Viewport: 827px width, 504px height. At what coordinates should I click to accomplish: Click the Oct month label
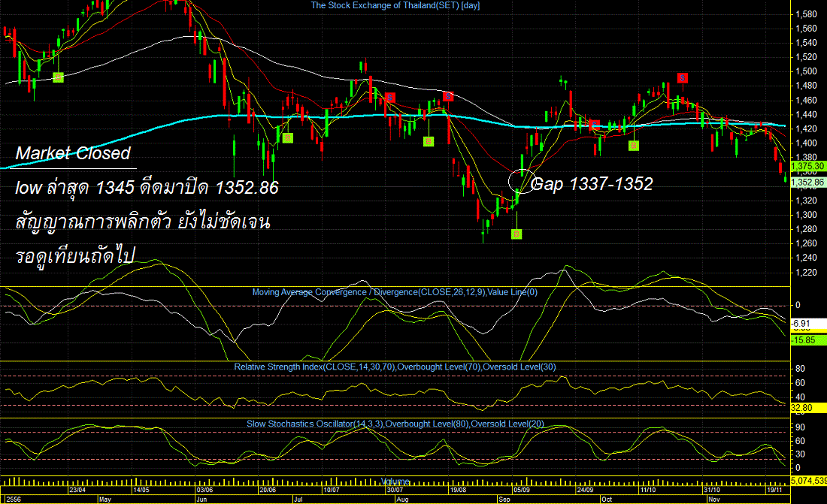coord(607,499)
